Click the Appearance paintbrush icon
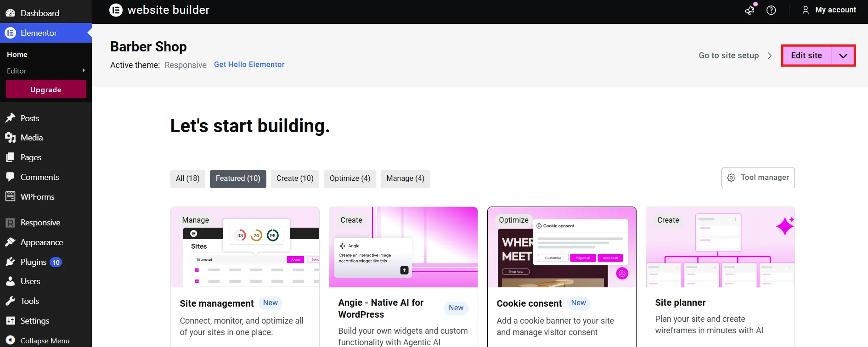This screenshot has width=868, height=347. (x=10, y=242)
